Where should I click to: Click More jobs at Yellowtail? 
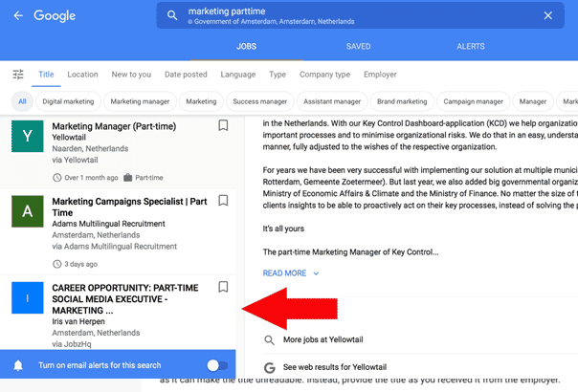323,339
